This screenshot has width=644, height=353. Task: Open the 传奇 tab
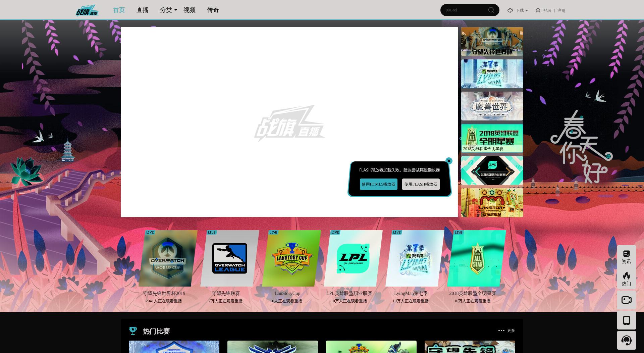click(213, 10)
